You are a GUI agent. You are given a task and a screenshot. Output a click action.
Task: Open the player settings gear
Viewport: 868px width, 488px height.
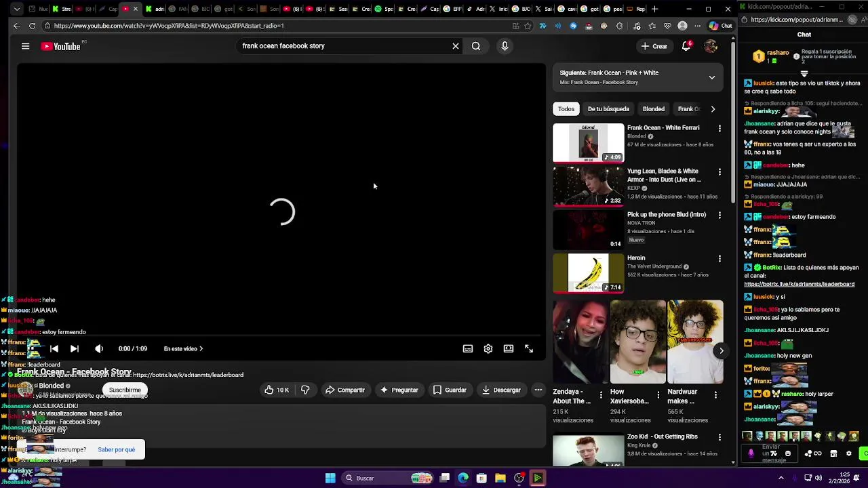click(488, 348)
